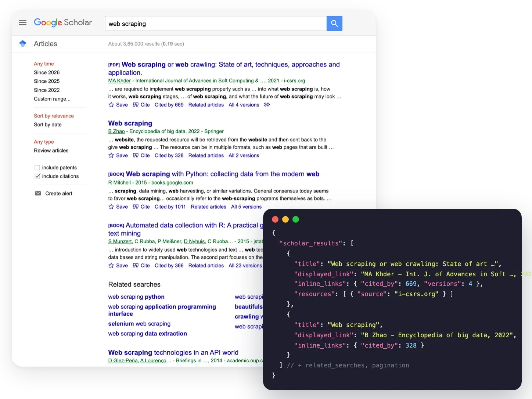The width and height of the screenshot is (532, 399).
Task: Click Related articles under MA Khder result
Action: pos(206,105)
